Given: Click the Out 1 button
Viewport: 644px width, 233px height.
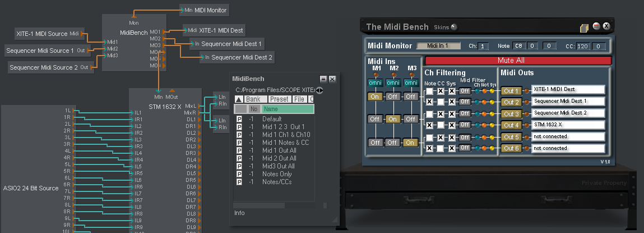Looking at the screenshot, I should [x=511, y=90].
